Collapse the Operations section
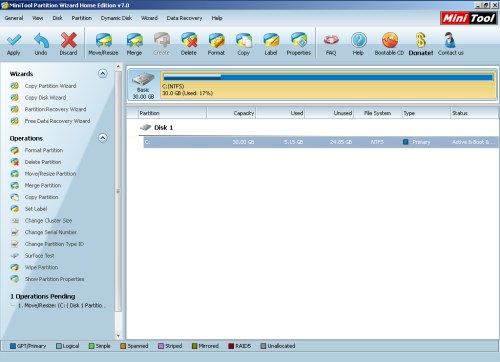This screenshot has height=362, width=500. pos(103,138)
